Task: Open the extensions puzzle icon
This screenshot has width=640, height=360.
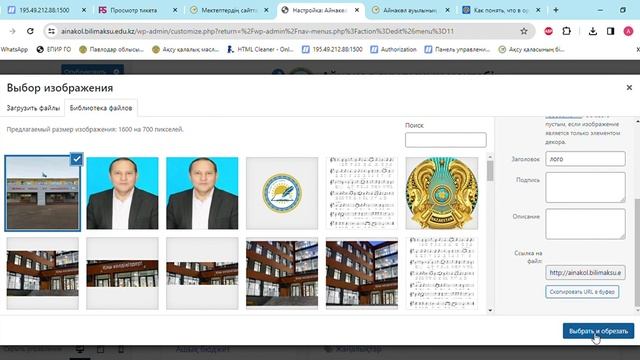Action: [x=567, y=31]
